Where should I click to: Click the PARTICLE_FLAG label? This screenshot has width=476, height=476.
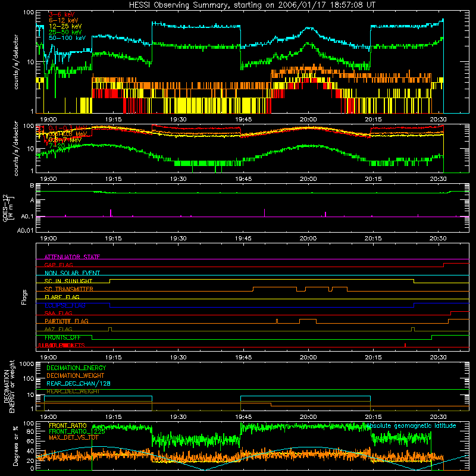(x=67, y=321)
